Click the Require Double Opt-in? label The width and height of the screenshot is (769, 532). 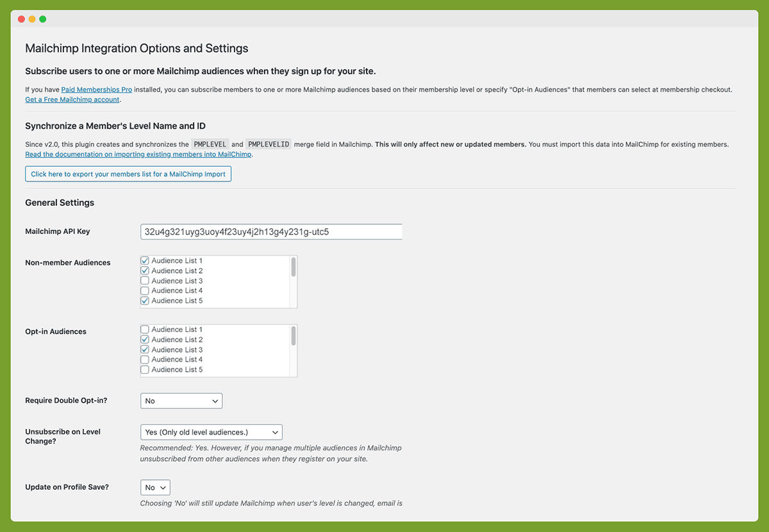click(x=66, y=401)
